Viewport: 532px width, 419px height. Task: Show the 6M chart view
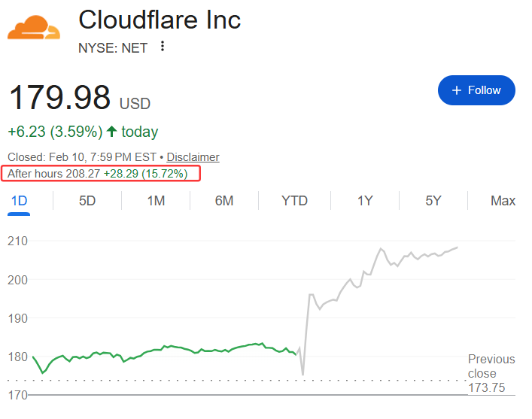pyautogui.click(x=223, y=201)
